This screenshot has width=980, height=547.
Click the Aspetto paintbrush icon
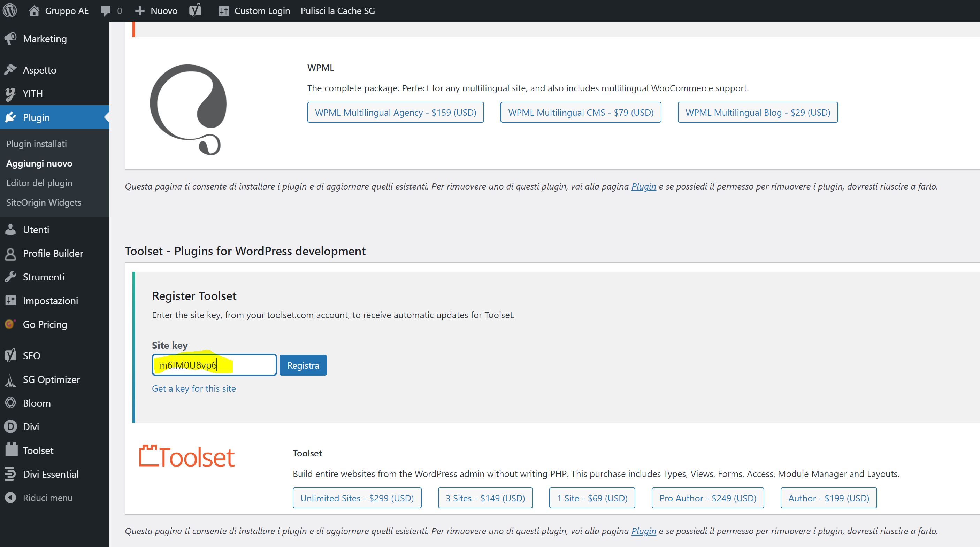pyautogui.click(x=11, y=70)
